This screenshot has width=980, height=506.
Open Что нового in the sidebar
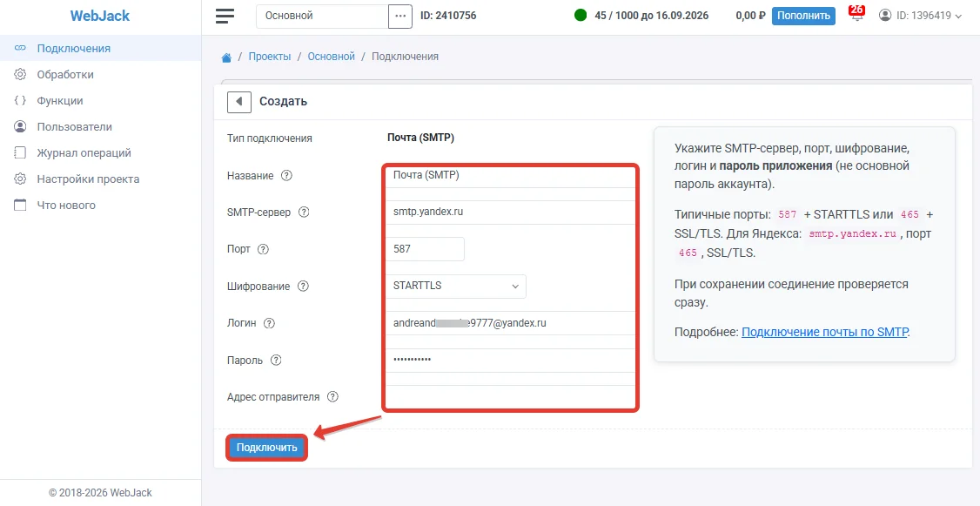pyautogui.click(x=101, y=206)
